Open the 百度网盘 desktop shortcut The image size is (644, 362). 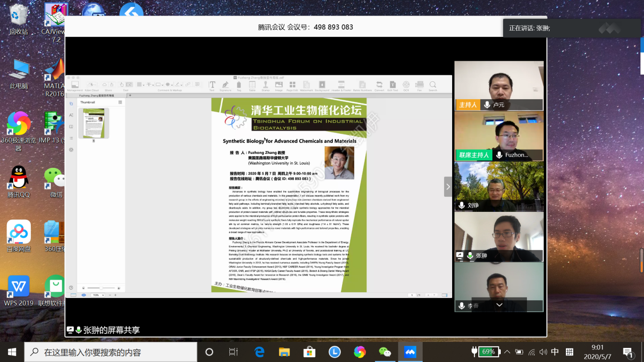pos(19,236)
